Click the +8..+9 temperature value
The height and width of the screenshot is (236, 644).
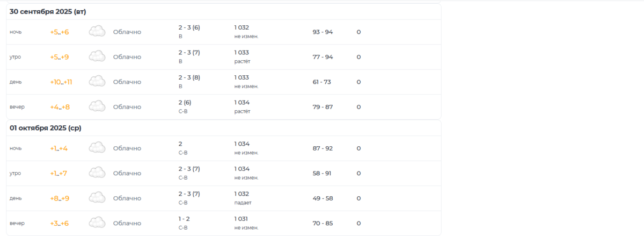point(60,198)
